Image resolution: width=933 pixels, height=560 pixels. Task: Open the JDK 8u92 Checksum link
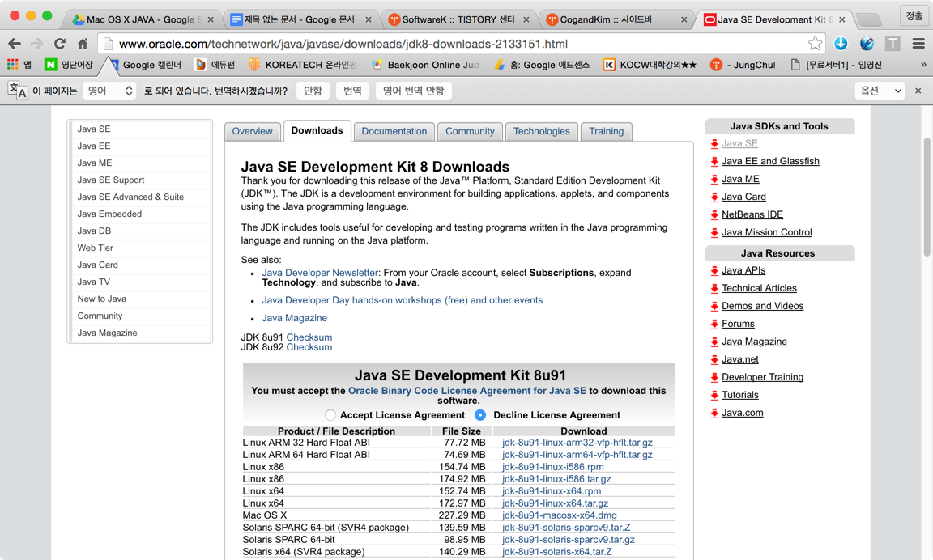tap(309, 347)
